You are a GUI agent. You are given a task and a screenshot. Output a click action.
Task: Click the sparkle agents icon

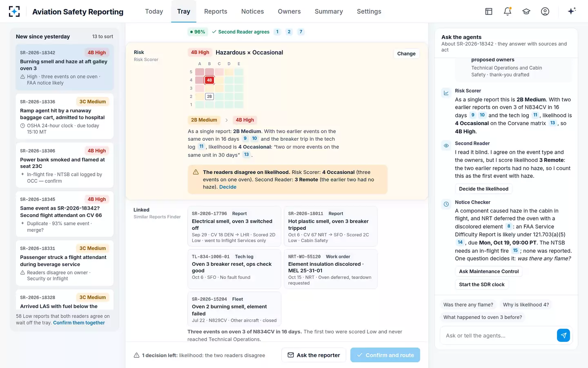coord(572,11)
